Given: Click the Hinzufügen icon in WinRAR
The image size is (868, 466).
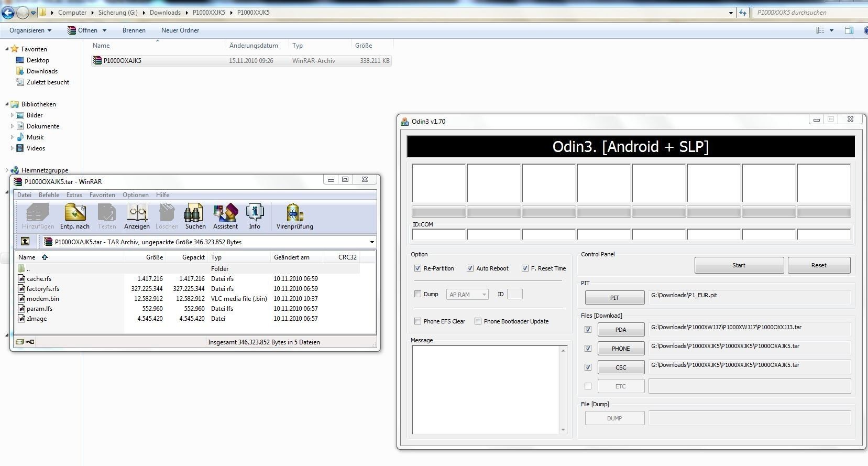Looking at the screenshot, I should pos(38,216).
